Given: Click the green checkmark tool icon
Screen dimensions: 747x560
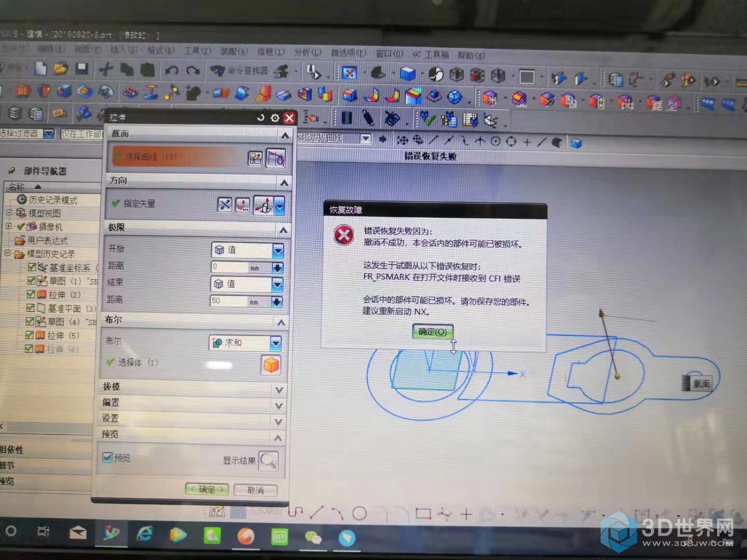Looking at the screenshot, I should (x=427, y=119).
